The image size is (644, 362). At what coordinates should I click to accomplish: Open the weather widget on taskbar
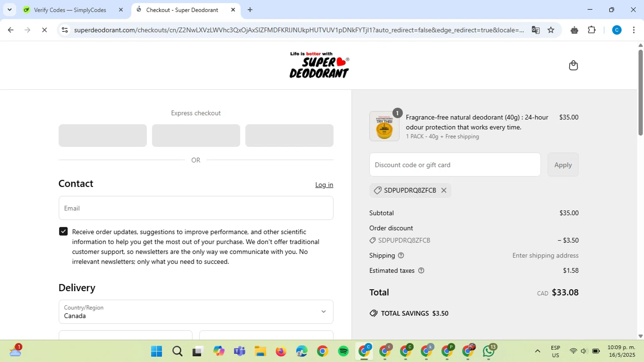15,351
